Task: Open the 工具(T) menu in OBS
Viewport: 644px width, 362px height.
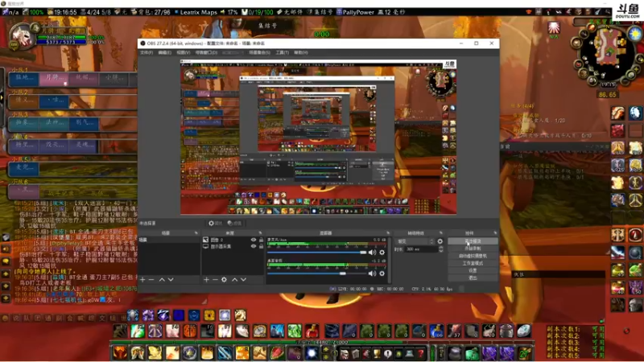Action: 283,52
